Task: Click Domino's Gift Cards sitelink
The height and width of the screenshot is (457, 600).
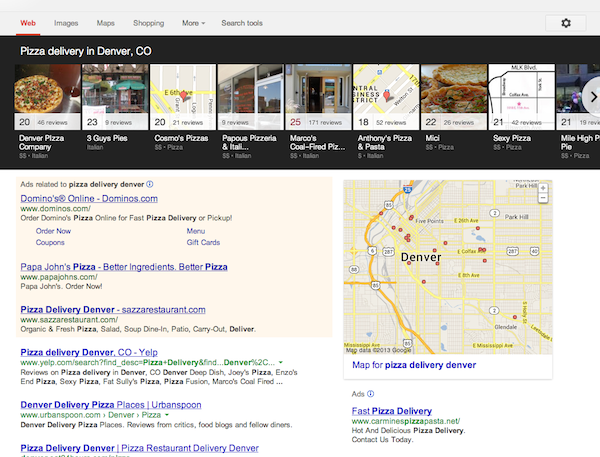Action: coord(203,242)
